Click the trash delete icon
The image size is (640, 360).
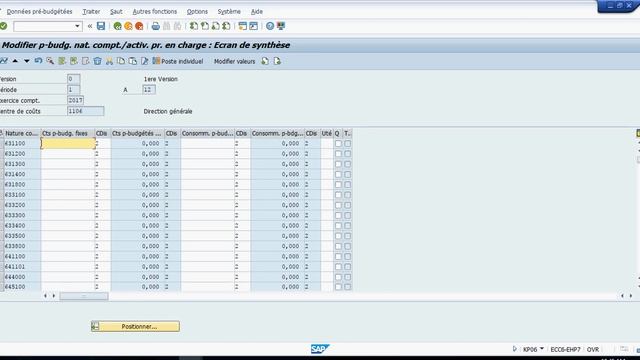[x=97, y=61]
